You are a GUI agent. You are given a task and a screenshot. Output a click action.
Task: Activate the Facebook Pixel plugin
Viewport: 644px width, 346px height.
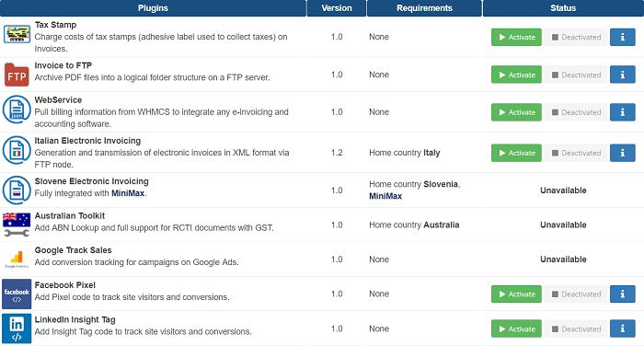(x=516, y=294)
